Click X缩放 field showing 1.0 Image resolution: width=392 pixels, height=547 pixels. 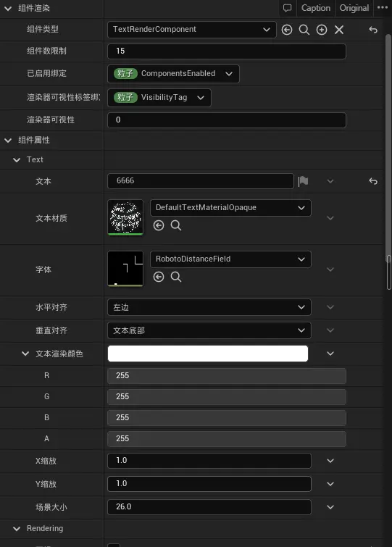[209, 461]
